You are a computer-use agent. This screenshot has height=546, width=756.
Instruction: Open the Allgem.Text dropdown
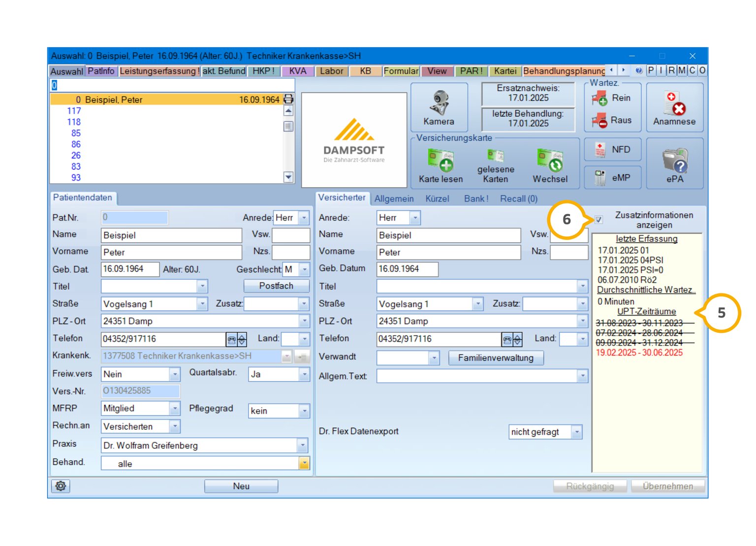pos(582,376)
